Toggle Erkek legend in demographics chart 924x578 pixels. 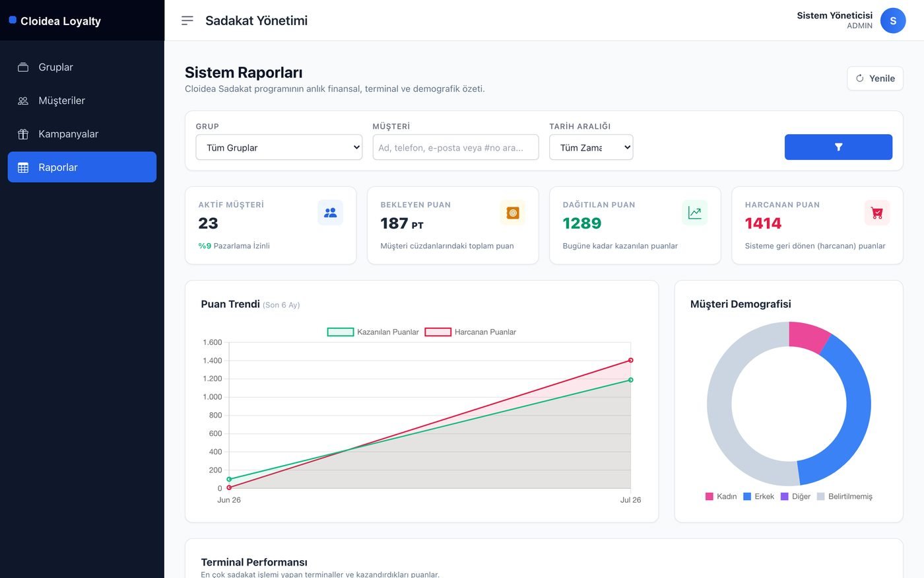pyautogui.click(x=758, y=496)
